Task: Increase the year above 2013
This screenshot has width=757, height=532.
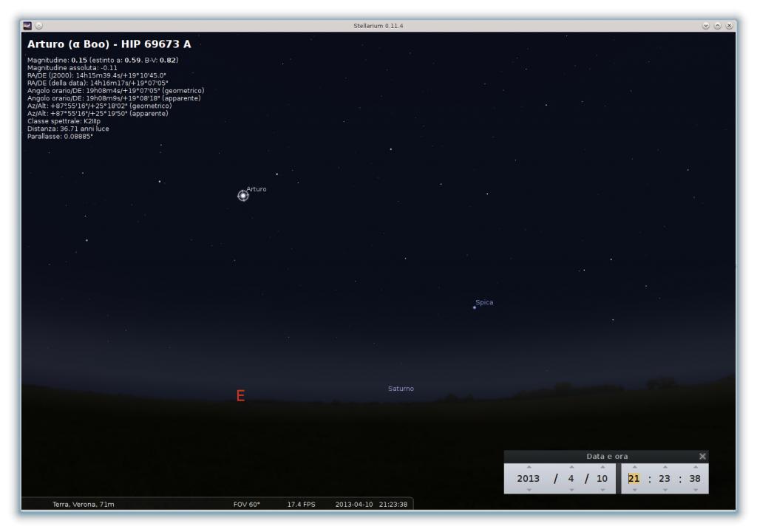Action: coord(529,467)
